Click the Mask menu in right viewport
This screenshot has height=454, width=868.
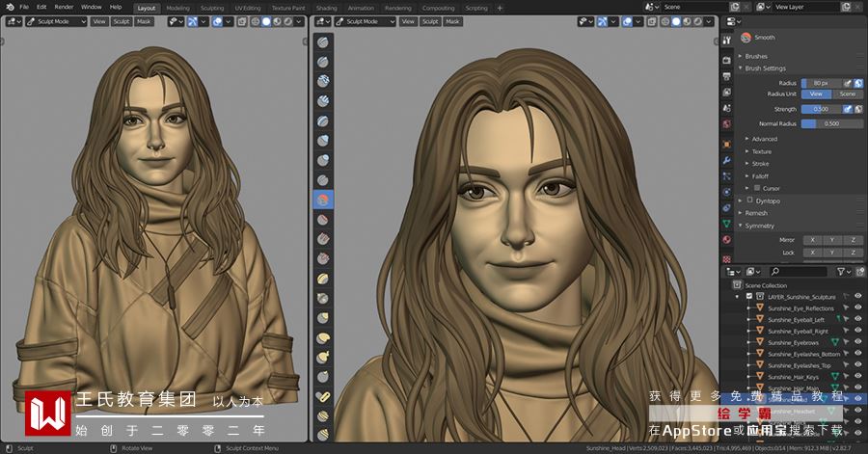[x=452, y=21]
